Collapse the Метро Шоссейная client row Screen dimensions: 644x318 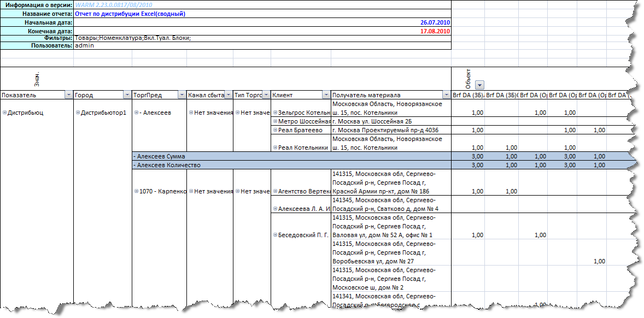coord(275,121)
